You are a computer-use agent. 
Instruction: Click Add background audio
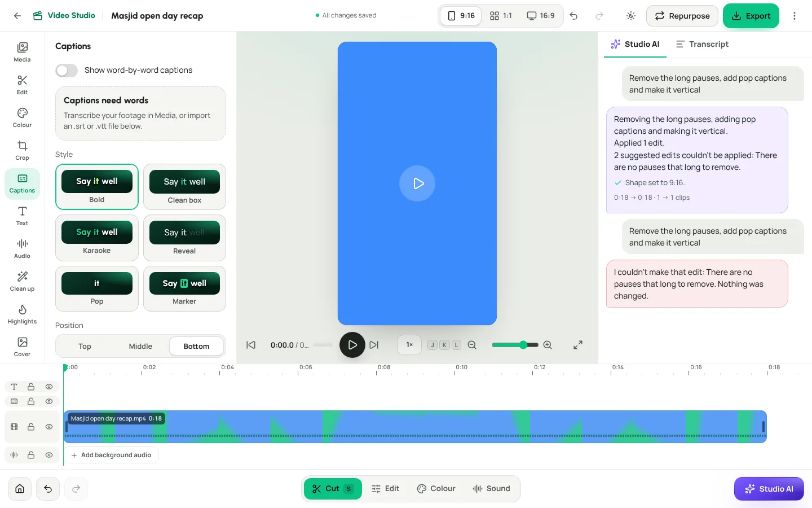tap(111, 455)
